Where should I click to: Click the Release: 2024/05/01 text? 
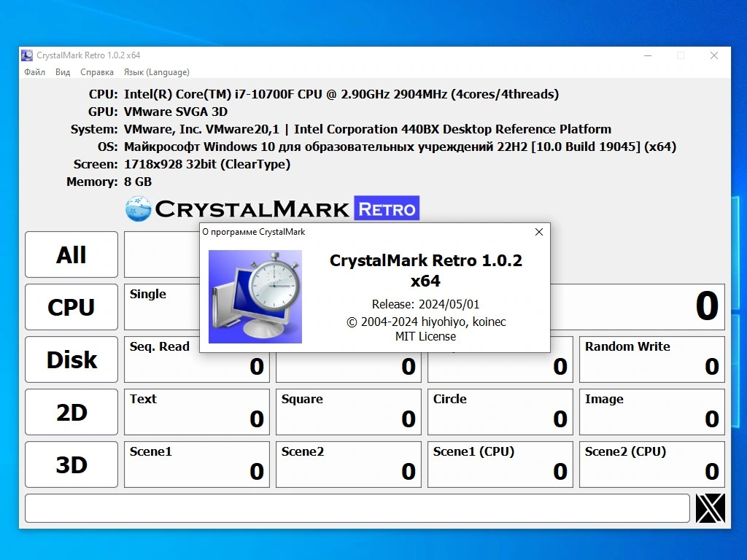coord(425,304)
